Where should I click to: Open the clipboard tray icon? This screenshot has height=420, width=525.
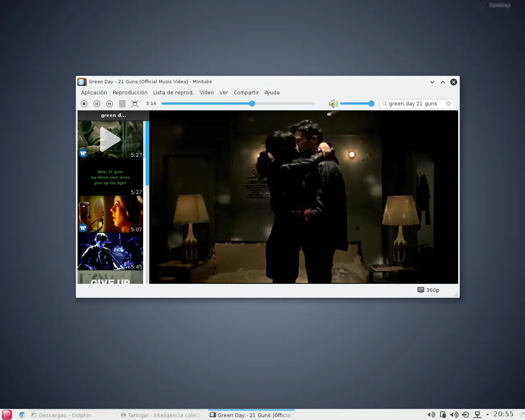[443, 415]
